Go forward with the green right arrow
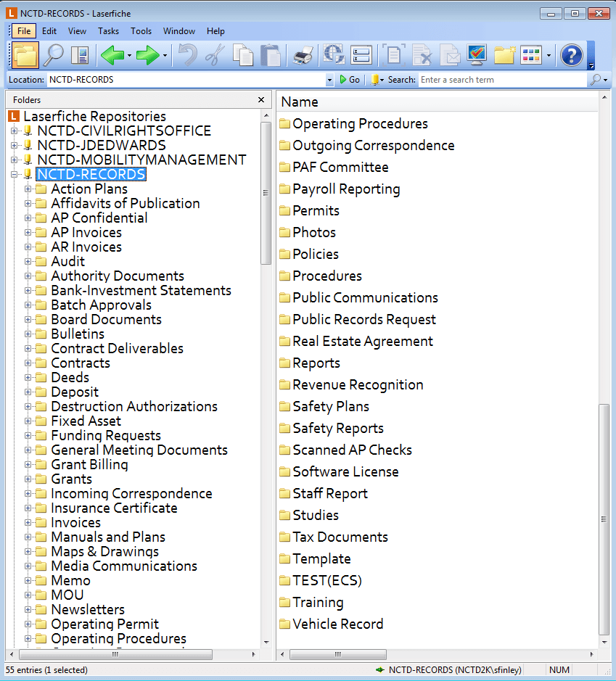This screenshot has width=616, height=681. click(148, 55)
